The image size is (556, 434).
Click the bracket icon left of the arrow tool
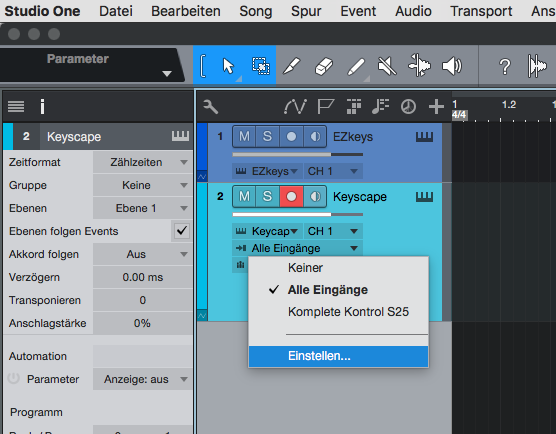pos(203,66)
